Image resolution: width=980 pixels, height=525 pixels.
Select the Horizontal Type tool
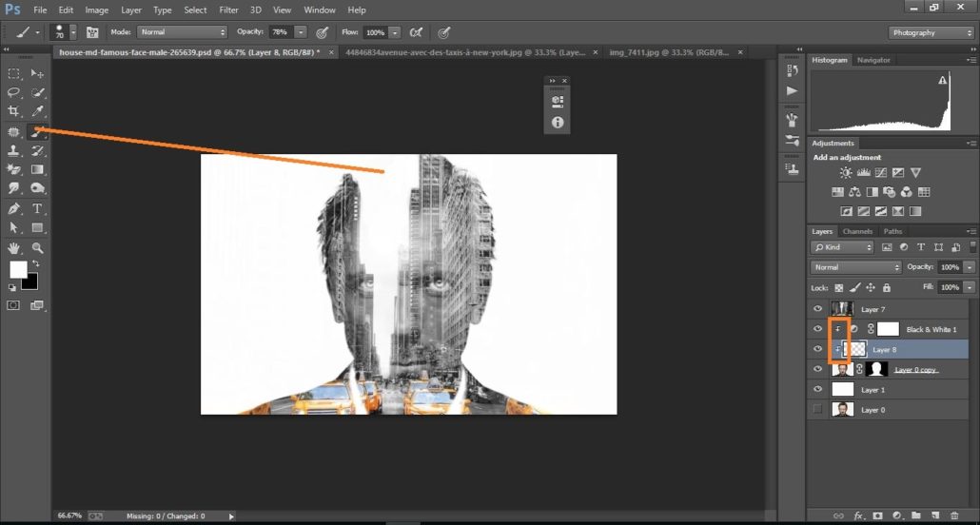point(37,208)
